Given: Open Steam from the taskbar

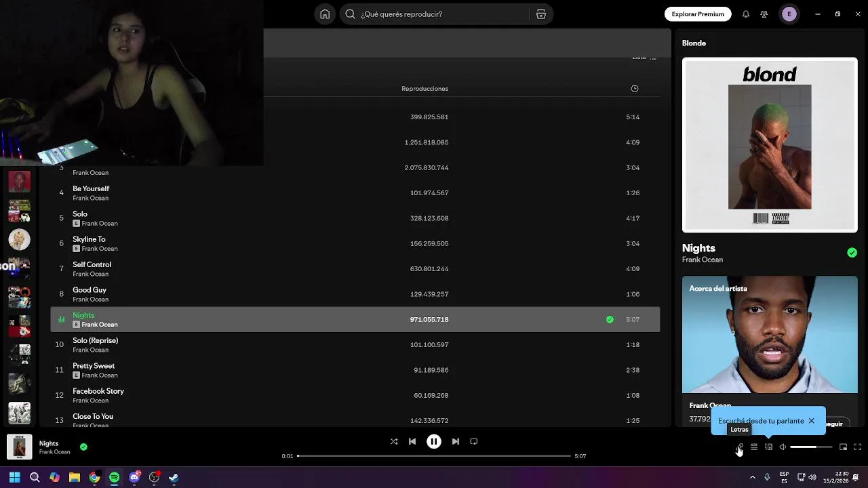Looking at the screenshot, I should click(174, 477).
